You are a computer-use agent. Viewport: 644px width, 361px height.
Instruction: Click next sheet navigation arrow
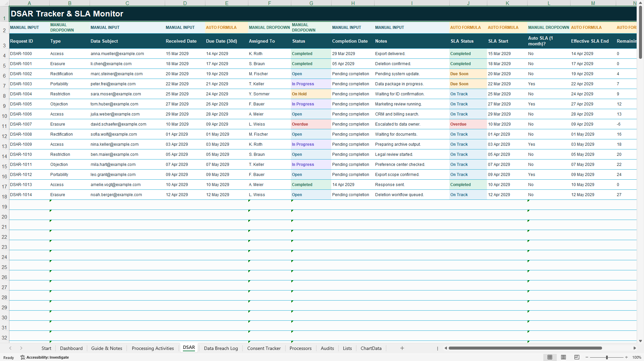[21, 348]
